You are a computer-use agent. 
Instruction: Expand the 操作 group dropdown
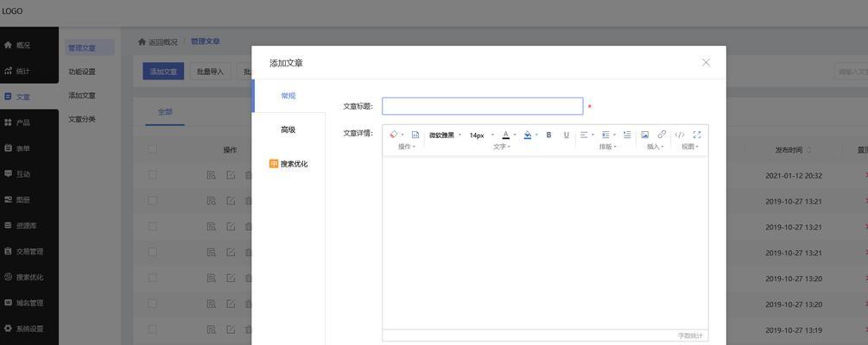pyautogui.click(x=407, y=147)
